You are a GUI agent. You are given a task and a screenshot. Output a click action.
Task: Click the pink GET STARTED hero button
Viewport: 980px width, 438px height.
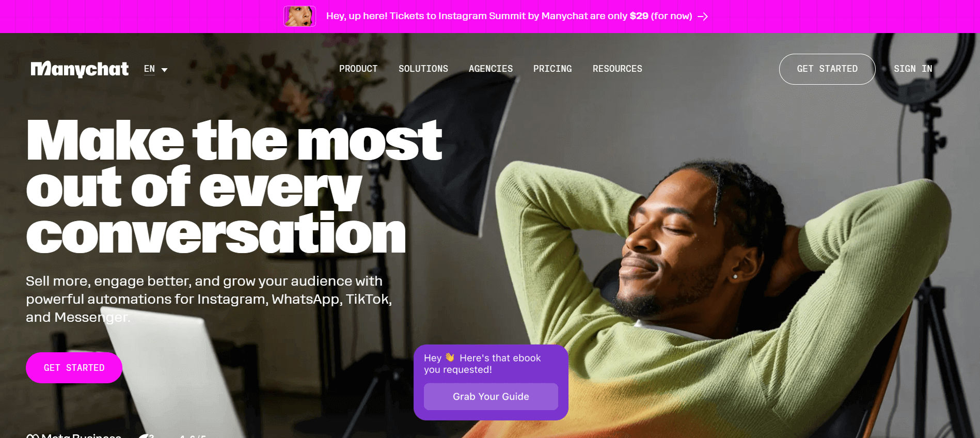(74, 368)
